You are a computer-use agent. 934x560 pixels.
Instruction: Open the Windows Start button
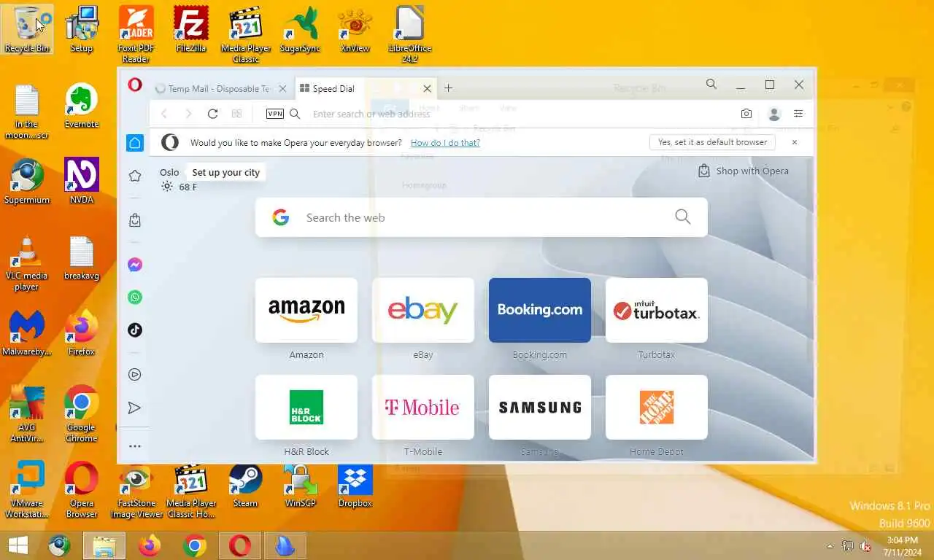point(18,545)
